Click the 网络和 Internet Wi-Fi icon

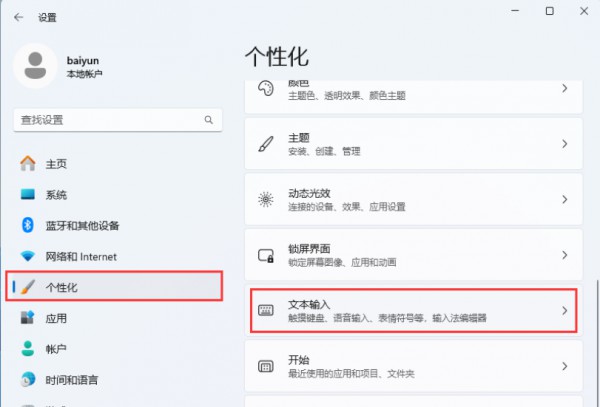(x=27, y=256)
